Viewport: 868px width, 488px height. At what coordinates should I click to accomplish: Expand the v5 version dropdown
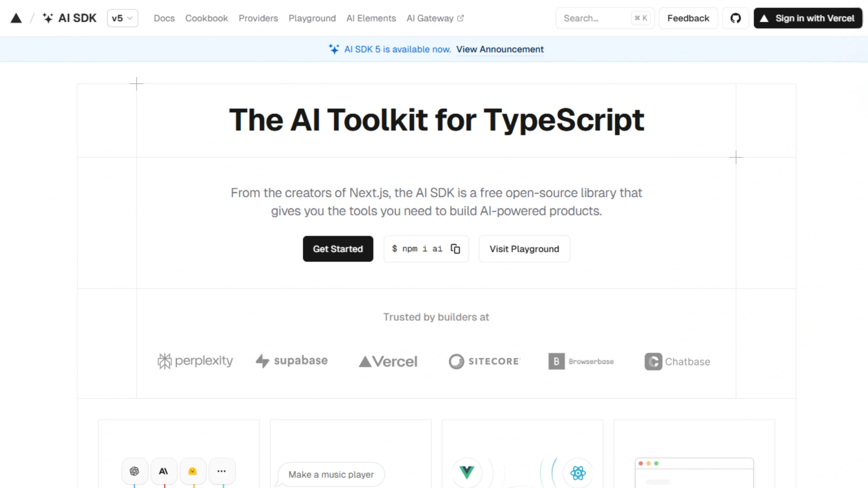pos(122,18)
